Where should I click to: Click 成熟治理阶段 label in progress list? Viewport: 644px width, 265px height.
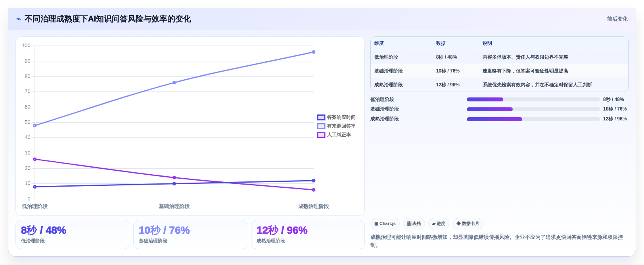[385, 119]
